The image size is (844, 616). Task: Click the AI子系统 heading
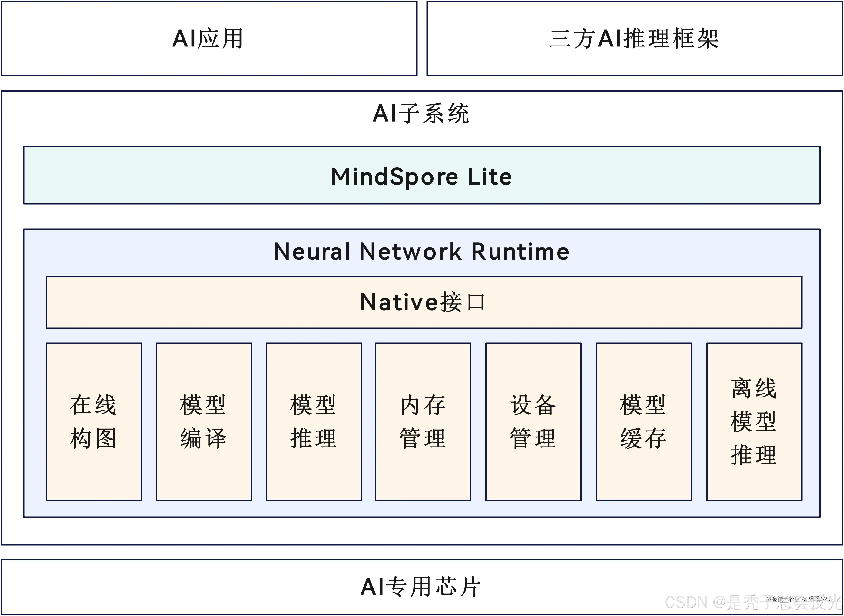[x=421, y=113]
